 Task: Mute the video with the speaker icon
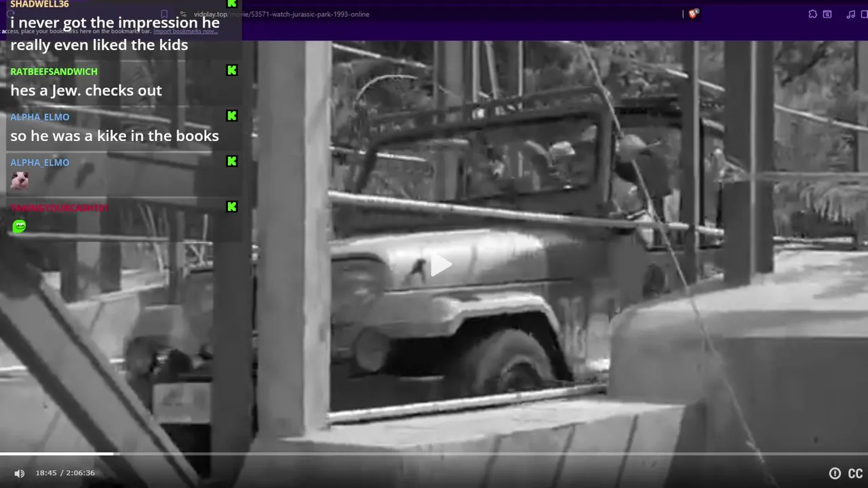click(x=19, y=473)
